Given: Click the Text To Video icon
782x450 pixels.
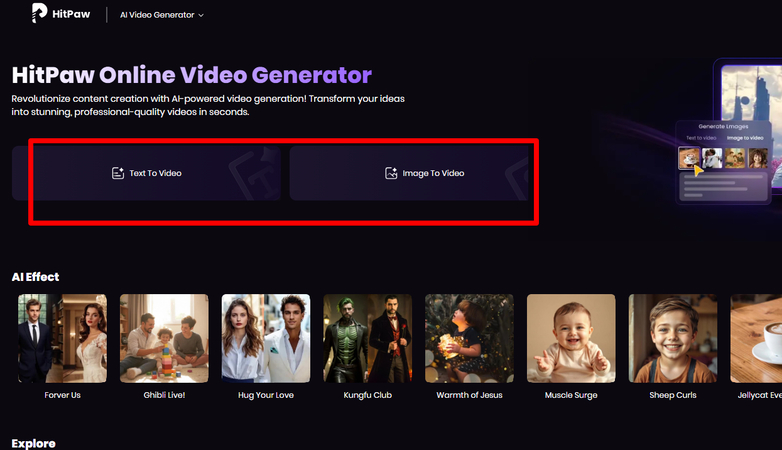Looking at the screenshot, I should 118,173.
